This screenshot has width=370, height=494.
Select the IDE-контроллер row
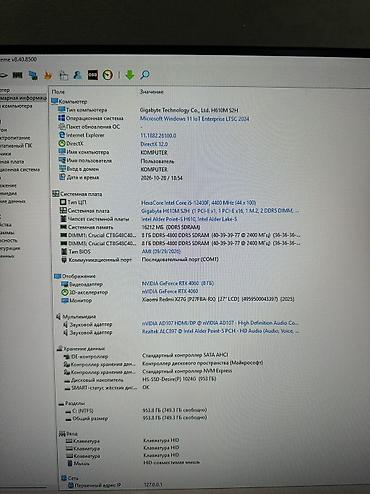[146, 356]
